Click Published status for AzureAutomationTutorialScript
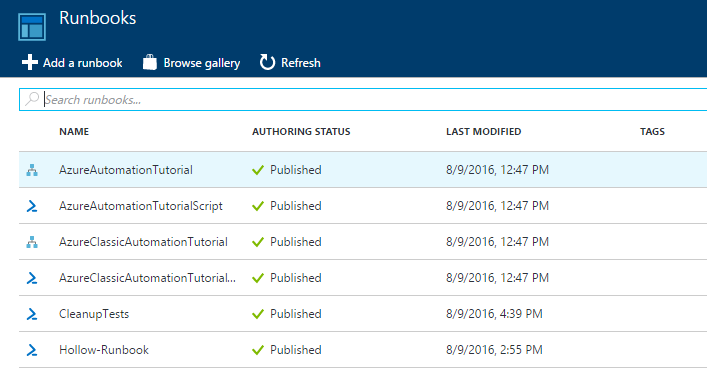Screen dimensions: 707x373 click(x=296, y=206)
